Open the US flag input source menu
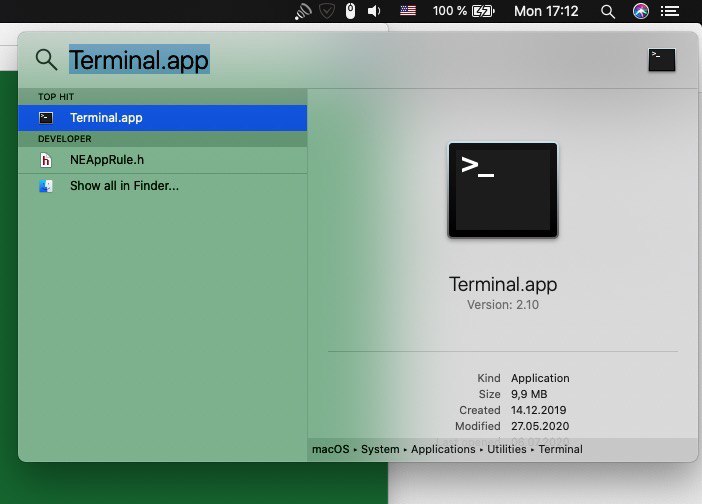 pyautogui.click(x=408, y=11)
